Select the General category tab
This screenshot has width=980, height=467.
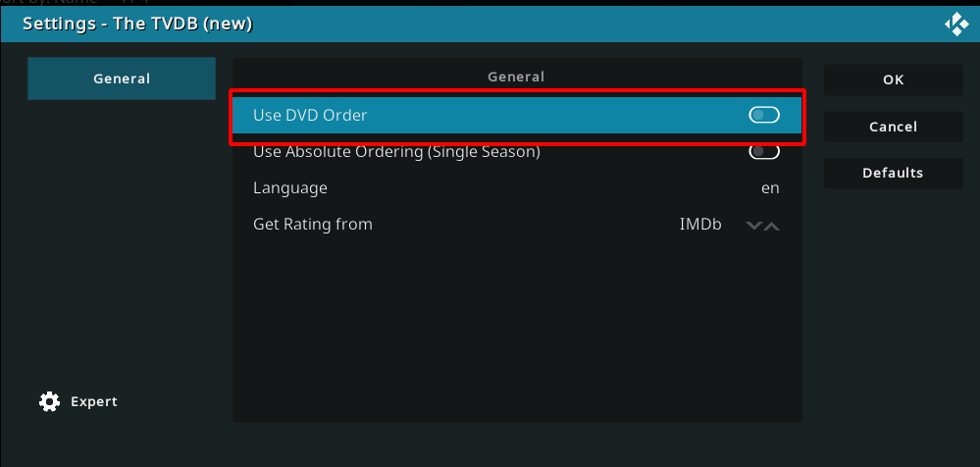click(122, 78)
